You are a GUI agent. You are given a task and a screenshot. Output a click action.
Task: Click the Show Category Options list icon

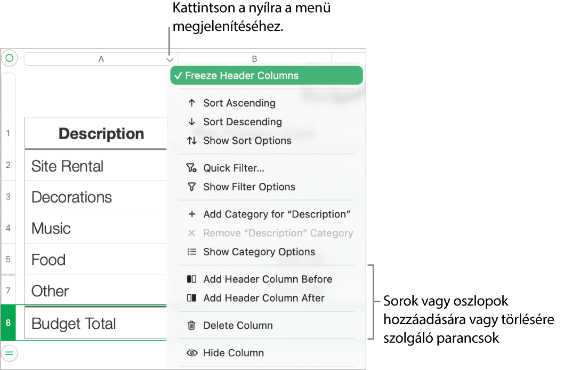pyautogui.click(x=192, y=252)
